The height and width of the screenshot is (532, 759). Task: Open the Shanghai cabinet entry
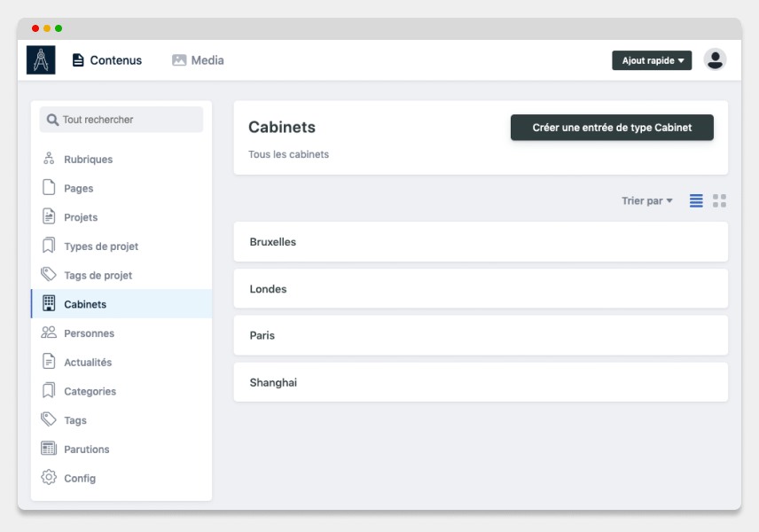point(481,382)
